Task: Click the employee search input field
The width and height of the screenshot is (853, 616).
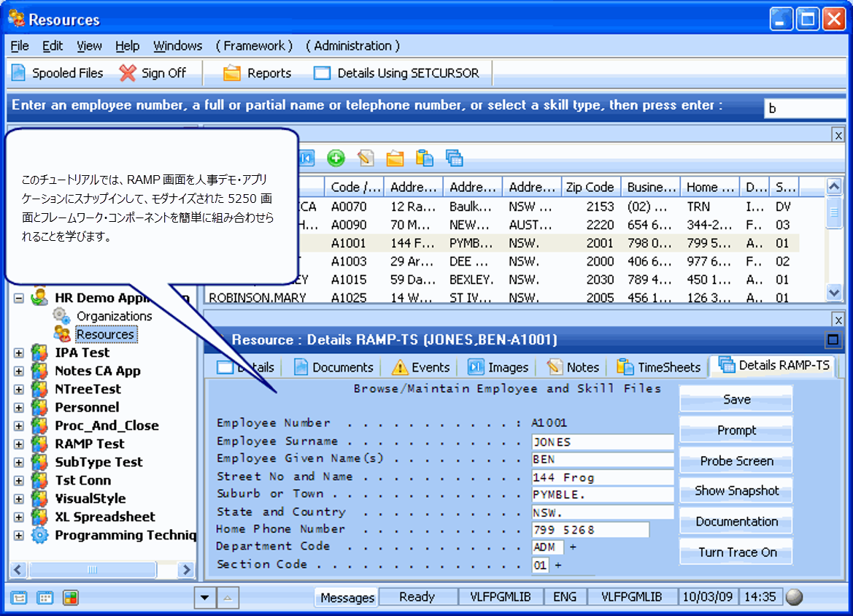Action: point(805,108)
